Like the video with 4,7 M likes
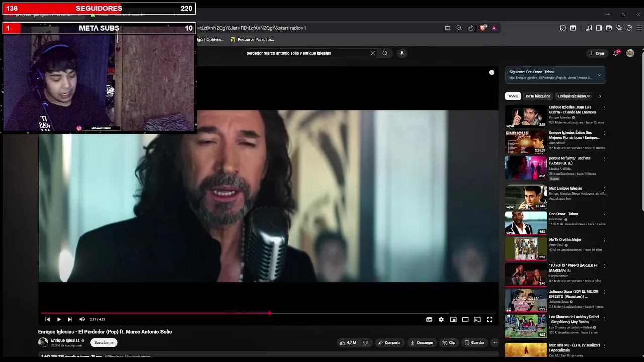 [348, 343]
